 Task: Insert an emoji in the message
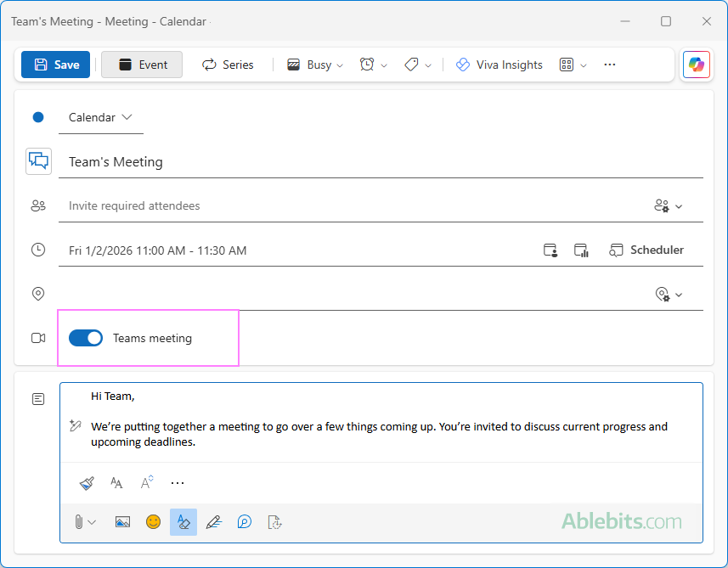click(x=153, y=522)
